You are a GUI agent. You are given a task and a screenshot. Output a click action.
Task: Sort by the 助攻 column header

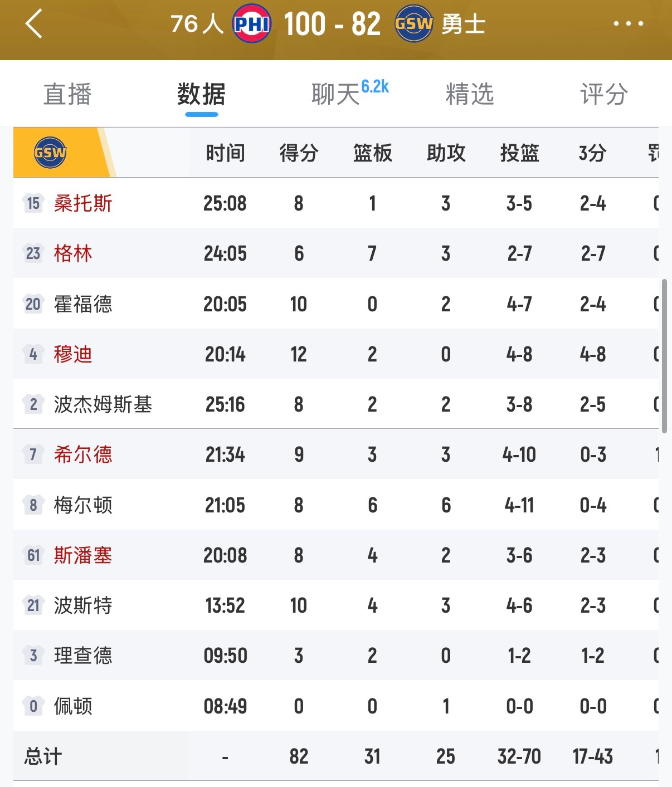pos(445,153)
